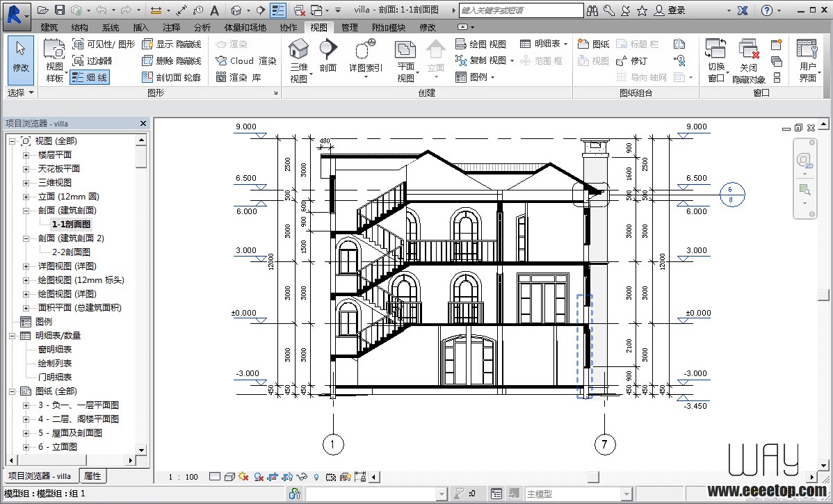Viewport: 833px width, 504px height.
Task: Expand the 5 - 屋面及剖面图 sheet node
Action: click(x=26, y=433)
